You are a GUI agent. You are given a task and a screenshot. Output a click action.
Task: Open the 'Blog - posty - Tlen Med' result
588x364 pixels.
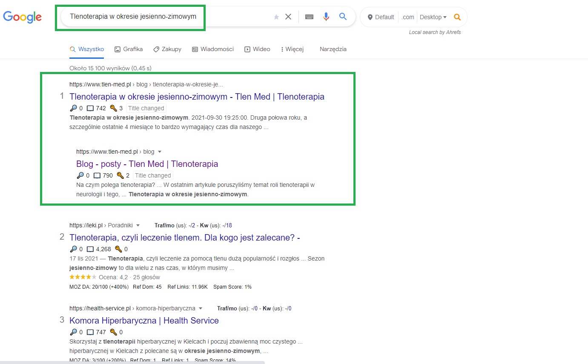click(147, 164)
